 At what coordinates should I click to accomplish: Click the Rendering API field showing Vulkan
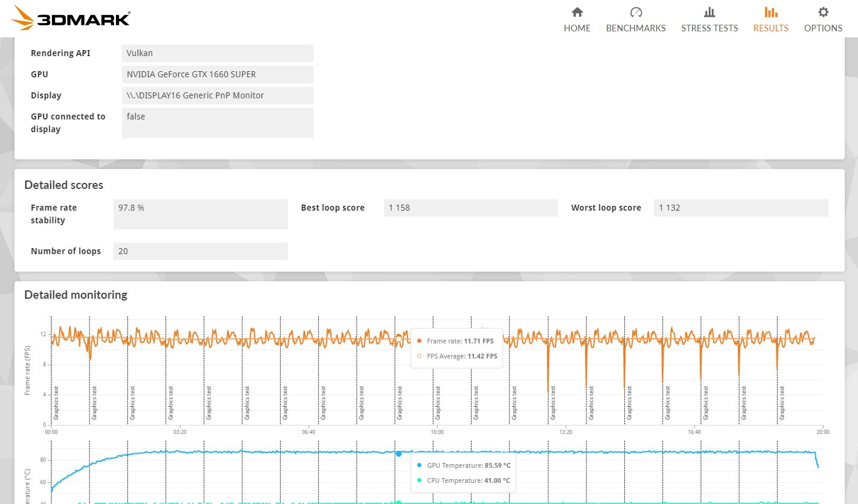[x=217, y=53]
